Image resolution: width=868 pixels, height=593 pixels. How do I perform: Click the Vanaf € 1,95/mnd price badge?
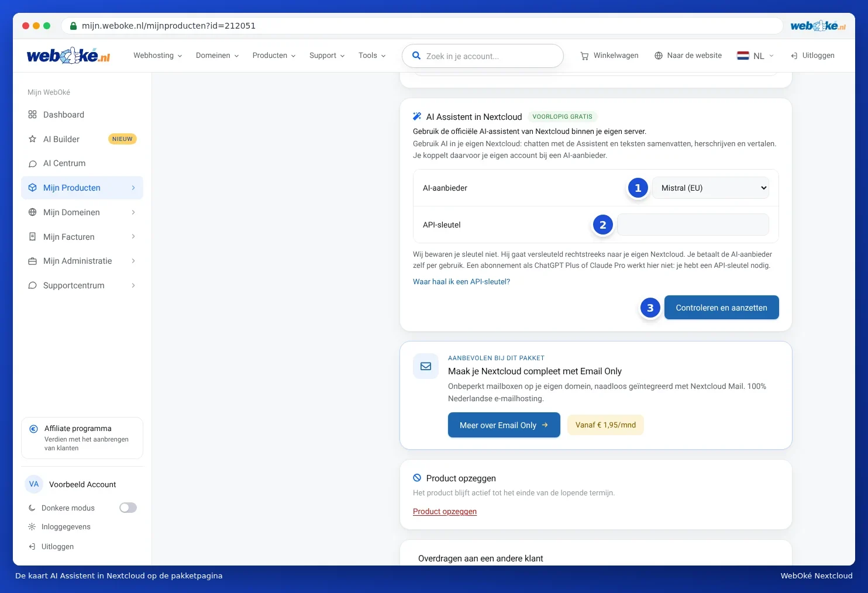click(x=605, y=425)
